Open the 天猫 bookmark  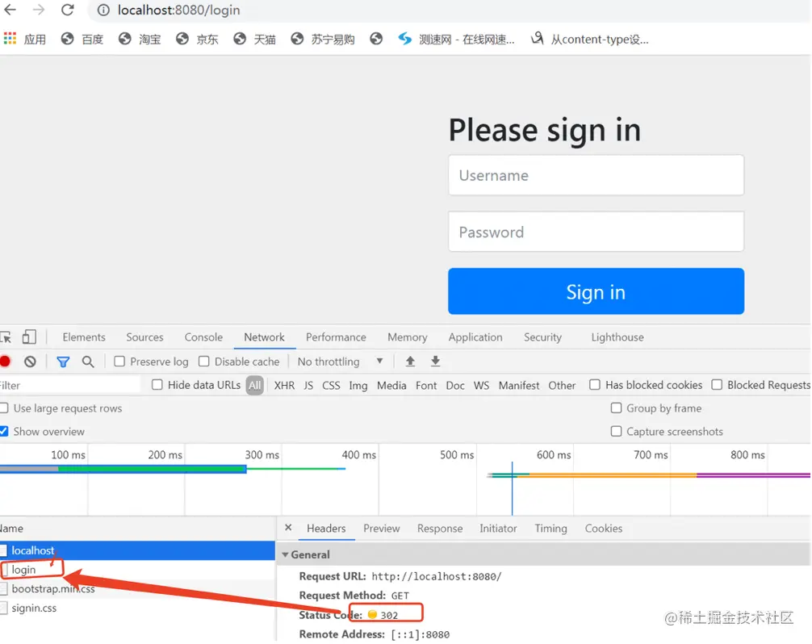[255, 39]
